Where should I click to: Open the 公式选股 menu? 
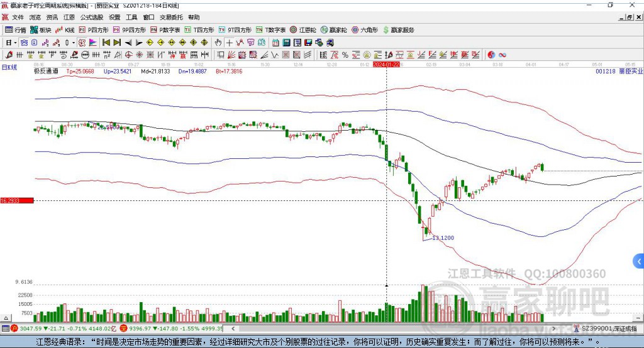92,17
